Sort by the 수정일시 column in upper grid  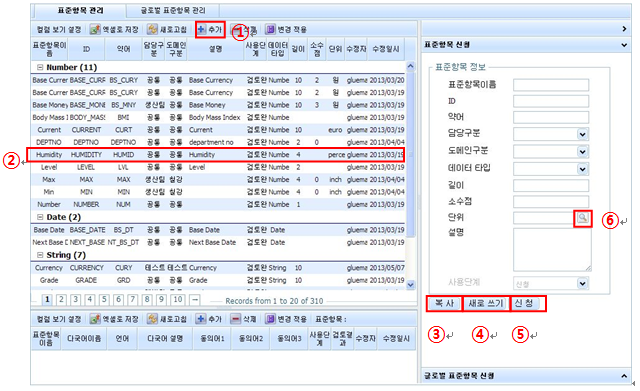(x=386, y=49)
